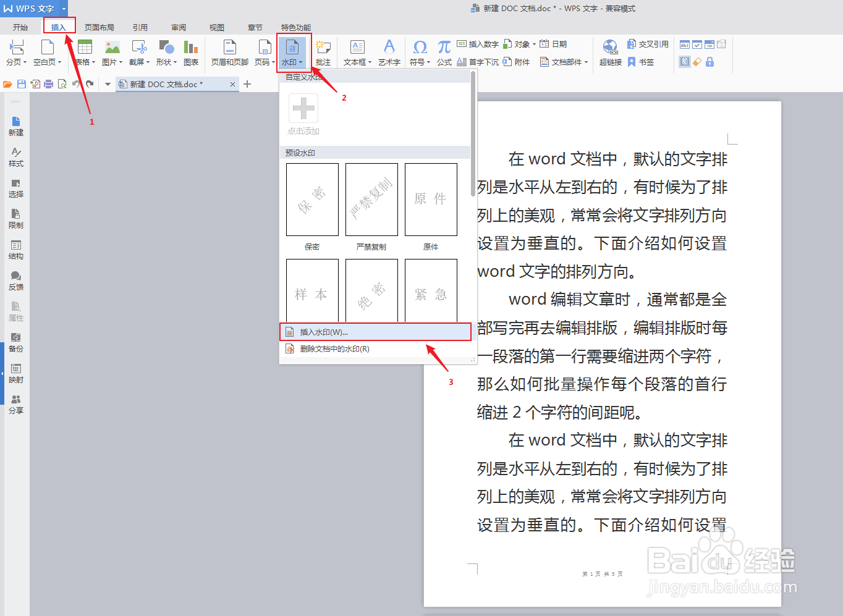
Task: Click the 反馈 (Feedback) sidebar icon
Action: click(x=15, y=281)
